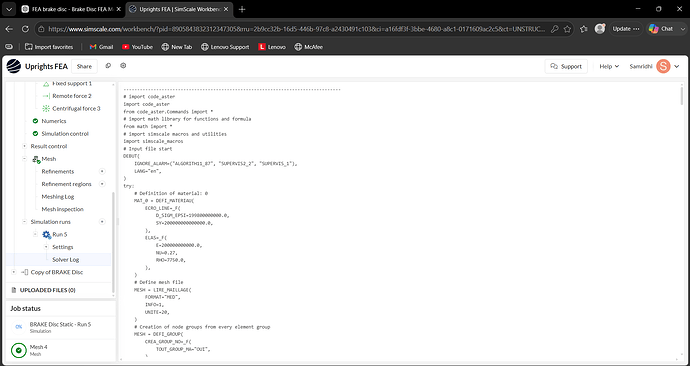Open project settings gear icon
Viewport: 690px width, 366px height.
tap(123, 66)
